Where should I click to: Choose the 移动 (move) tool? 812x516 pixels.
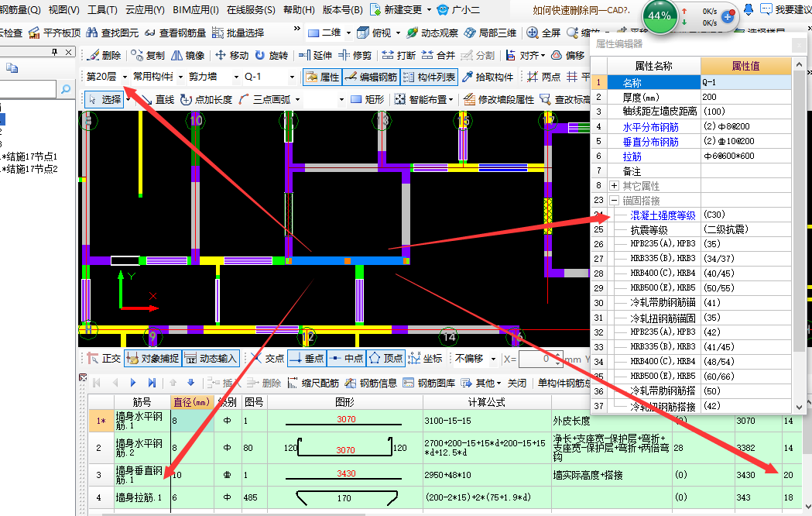tap(232, 56)
